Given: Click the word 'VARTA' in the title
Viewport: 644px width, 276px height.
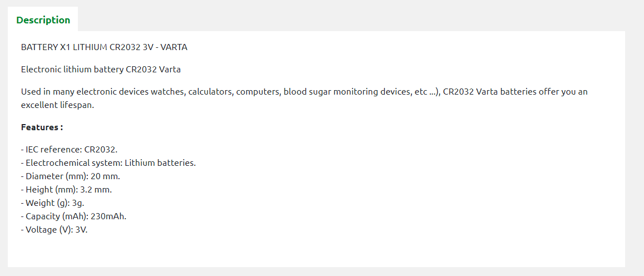Looking at the screenshot, I should click(174, 47).
